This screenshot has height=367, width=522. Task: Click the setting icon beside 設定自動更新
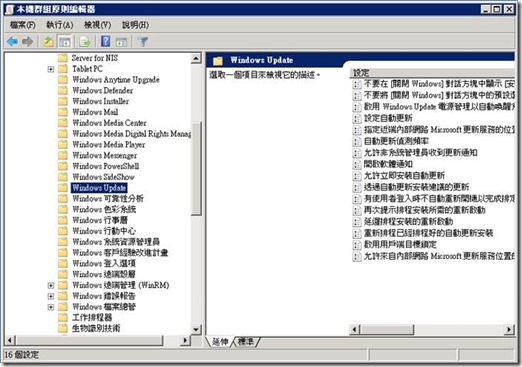357,118
